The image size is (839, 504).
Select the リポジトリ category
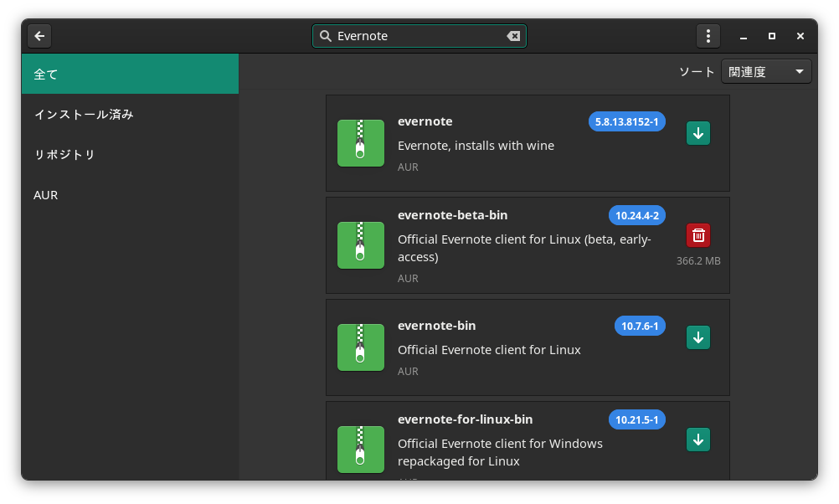tap(130, 155)
